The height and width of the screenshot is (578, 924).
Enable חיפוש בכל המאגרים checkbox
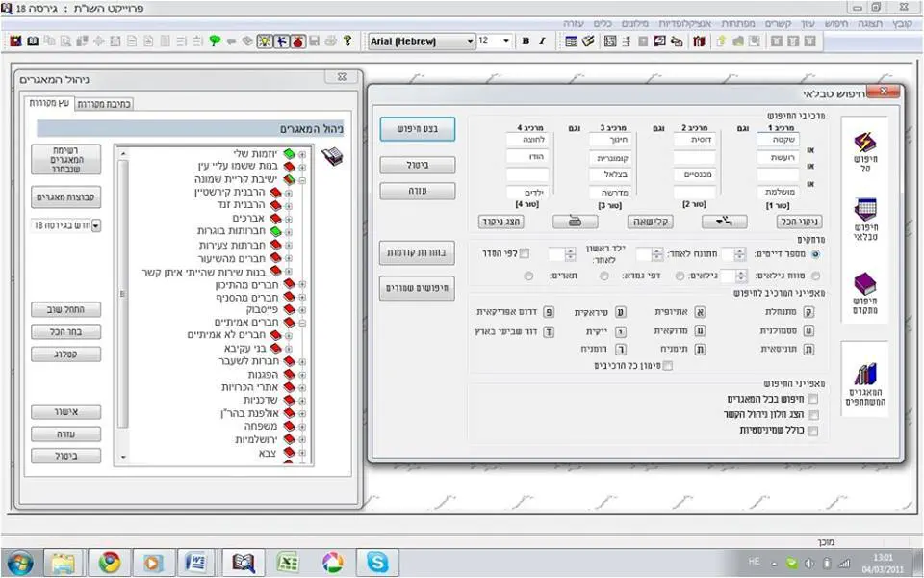pos(813,399)
